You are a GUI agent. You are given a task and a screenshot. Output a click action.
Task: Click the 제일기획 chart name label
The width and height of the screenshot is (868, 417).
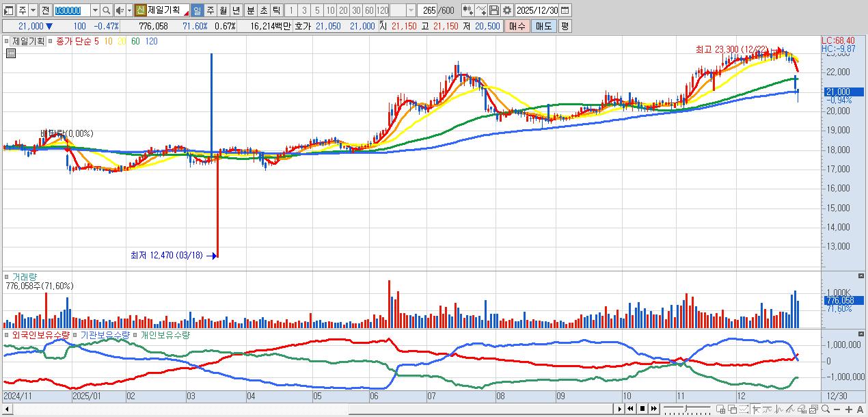coord(29,41)
